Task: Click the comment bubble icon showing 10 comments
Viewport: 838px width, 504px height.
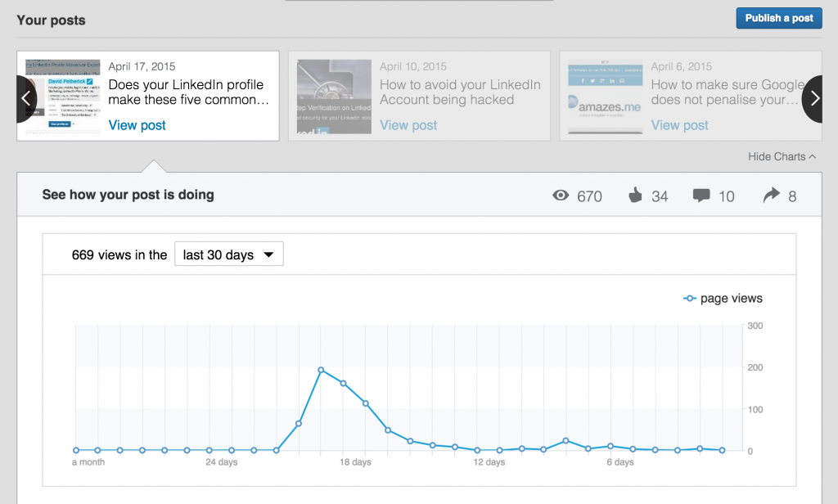Action: [x=702, y=196]
